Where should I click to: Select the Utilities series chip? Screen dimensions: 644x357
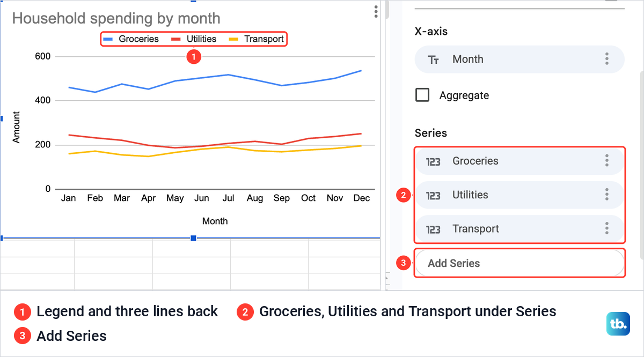coord(519,195)
